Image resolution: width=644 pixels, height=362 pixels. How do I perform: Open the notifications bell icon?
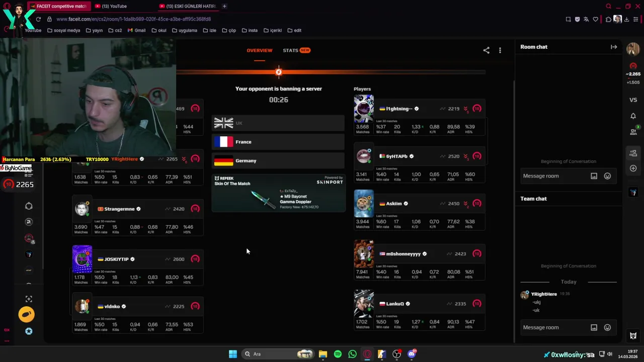633,116
